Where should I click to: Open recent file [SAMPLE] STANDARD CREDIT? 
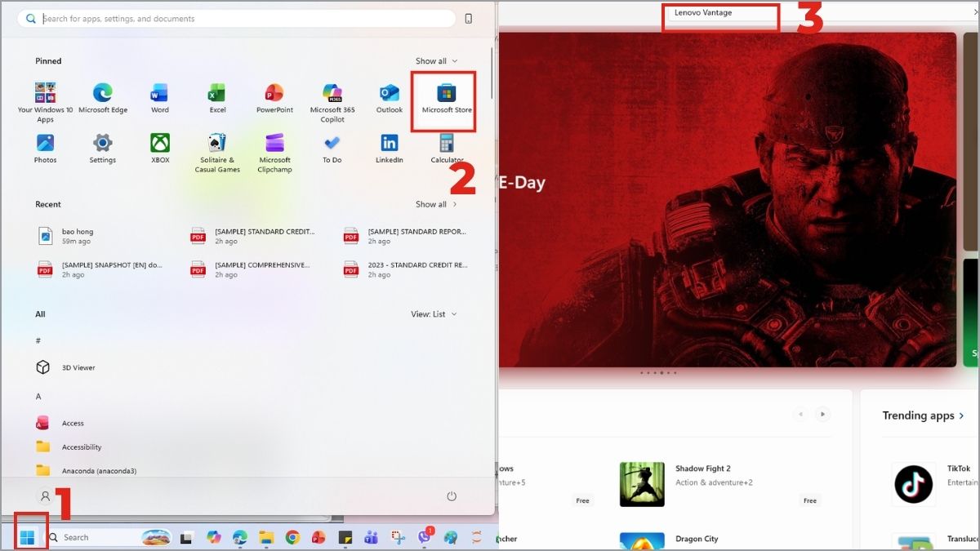(x=252, y=236)
